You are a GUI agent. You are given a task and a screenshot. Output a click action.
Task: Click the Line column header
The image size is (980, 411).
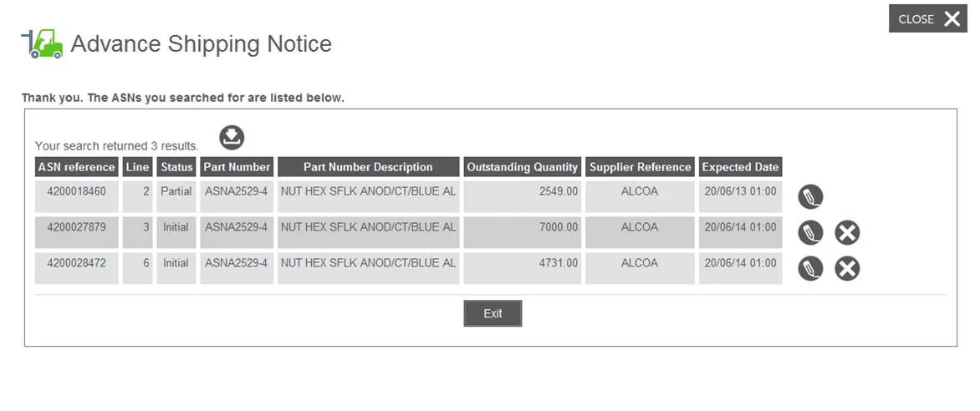(137, 167)
